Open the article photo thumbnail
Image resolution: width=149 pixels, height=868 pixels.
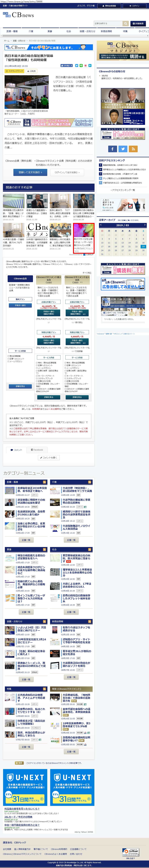point(27,92)
